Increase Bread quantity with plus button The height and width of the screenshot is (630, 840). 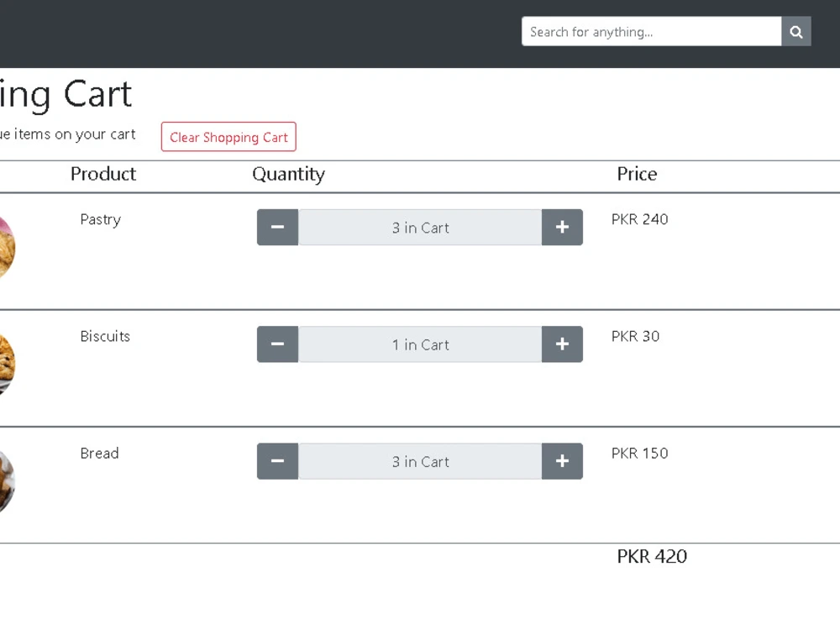pos(562,461)
